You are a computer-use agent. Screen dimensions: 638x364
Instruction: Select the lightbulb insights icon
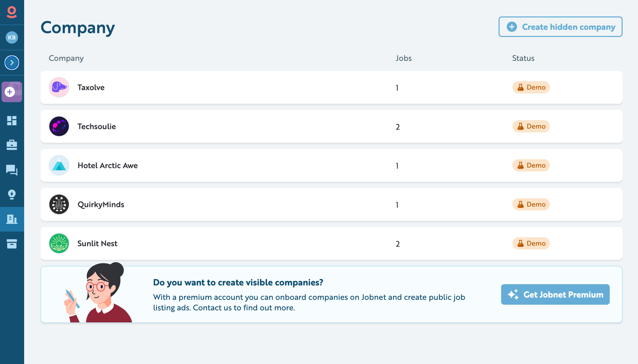[12, 195]
